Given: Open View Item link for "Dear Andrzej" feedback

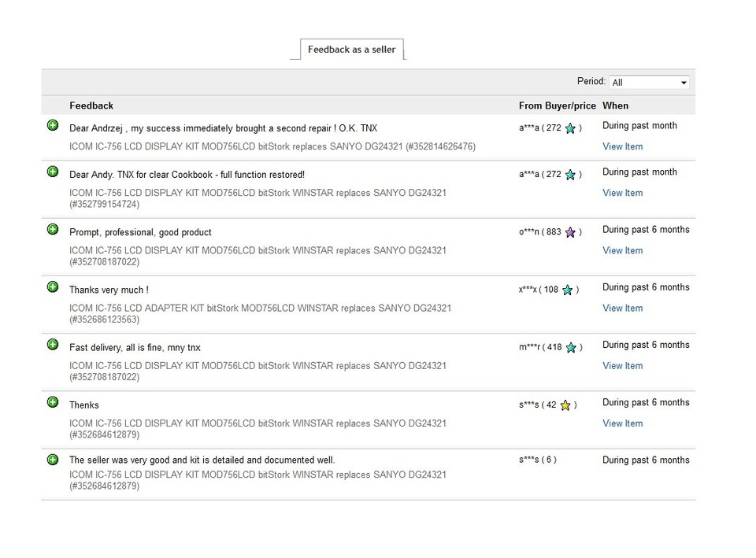Looking at the screenshot, I should pyautogui.click(x=622, y=146).
